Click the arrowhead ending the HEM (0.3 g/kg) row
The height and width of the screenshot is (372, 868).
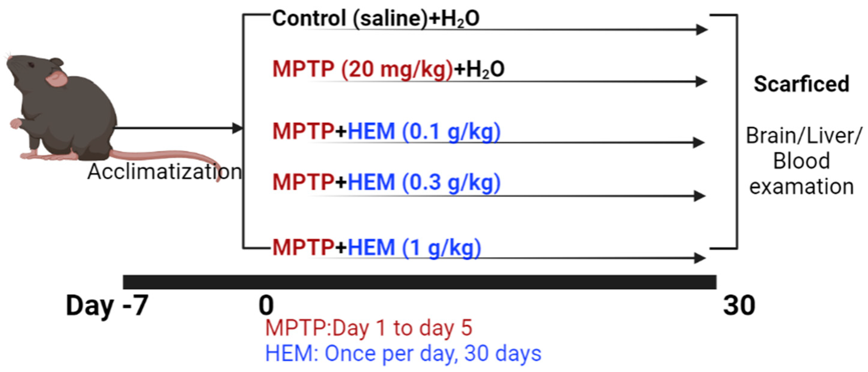tap(700, 195)
